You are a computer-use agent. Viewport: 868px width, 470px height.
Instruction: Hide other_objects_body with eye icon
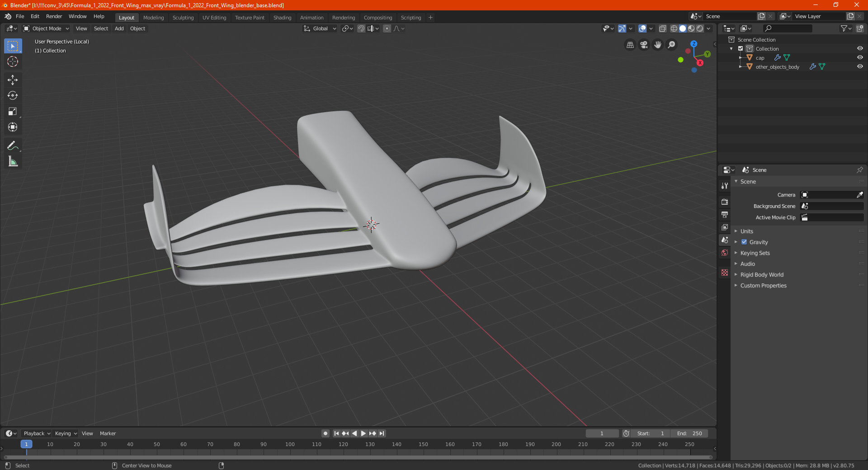860,66
